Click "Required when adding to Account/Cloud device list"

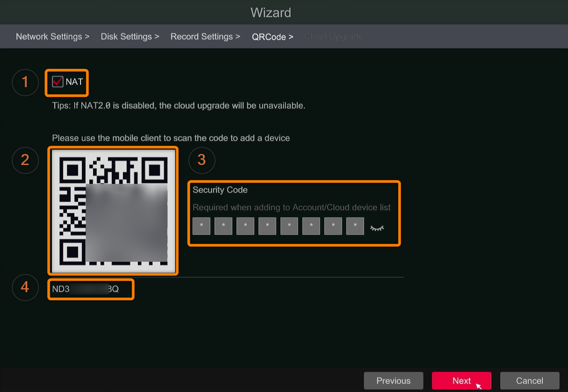292,208
